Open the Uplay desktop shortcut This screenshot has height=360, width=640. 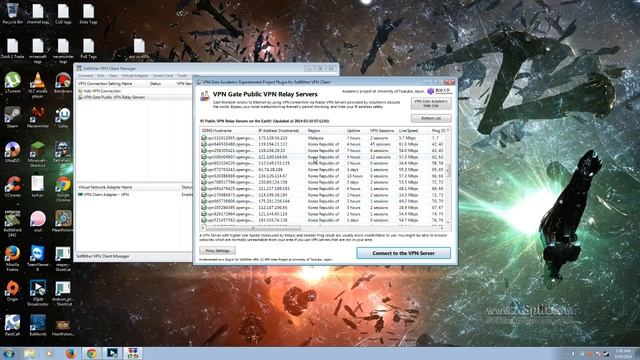pyautogui.click(x=63, y=118)
